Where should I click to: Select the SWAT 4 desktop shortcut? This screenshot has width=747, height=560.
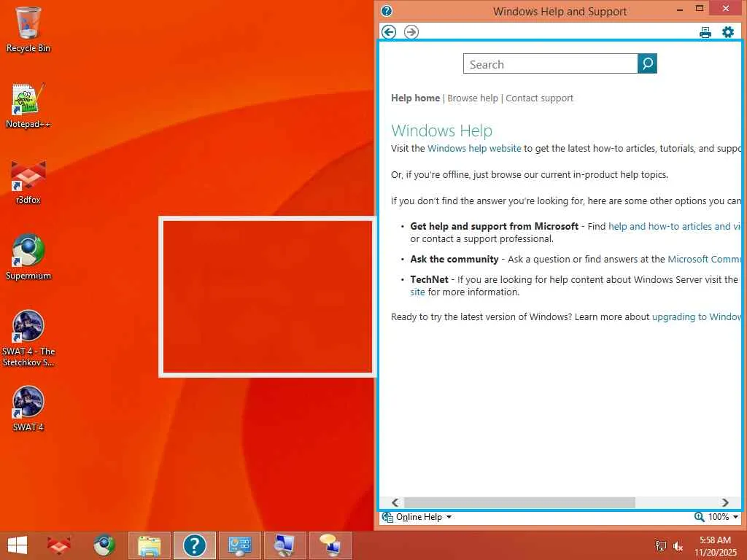[28, 408]
